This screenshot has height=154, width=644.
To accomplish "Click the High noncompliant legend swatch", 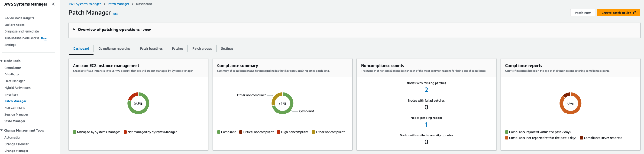I will (x=279, y=132).
